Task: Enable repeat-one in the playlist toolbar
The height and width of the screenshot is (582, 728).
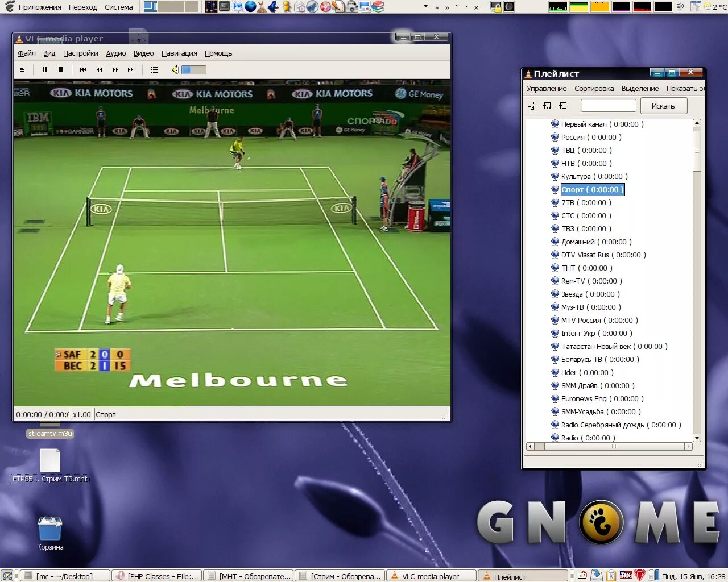Action: tap(564, 106)
